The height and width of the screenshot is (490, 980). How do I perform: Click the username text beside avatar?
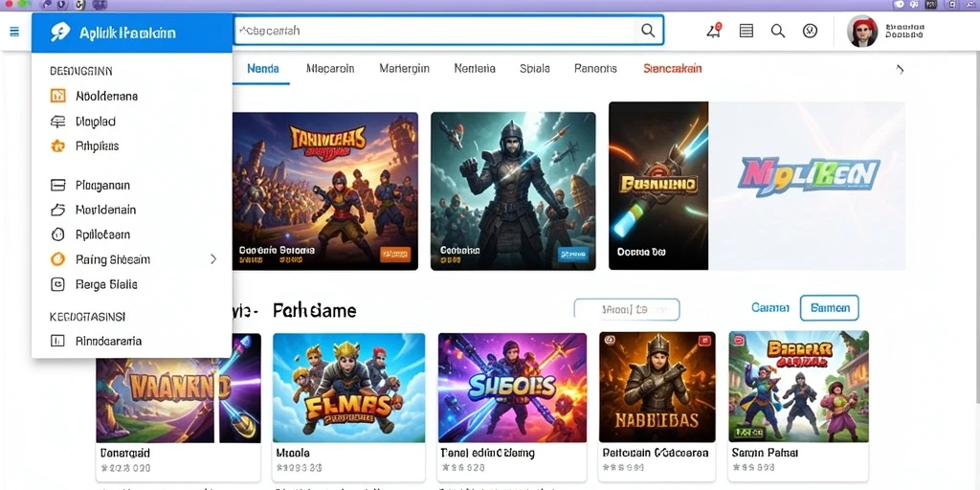coord(904,32)
